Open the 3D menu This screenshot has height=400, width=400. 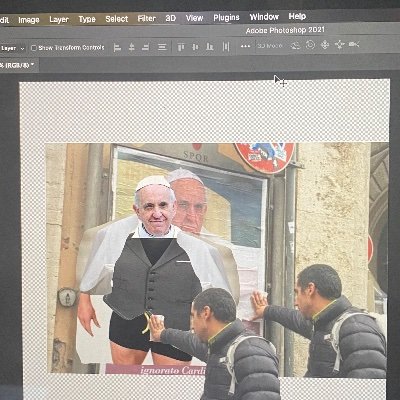pyautogui.click(x=171, y=18)
